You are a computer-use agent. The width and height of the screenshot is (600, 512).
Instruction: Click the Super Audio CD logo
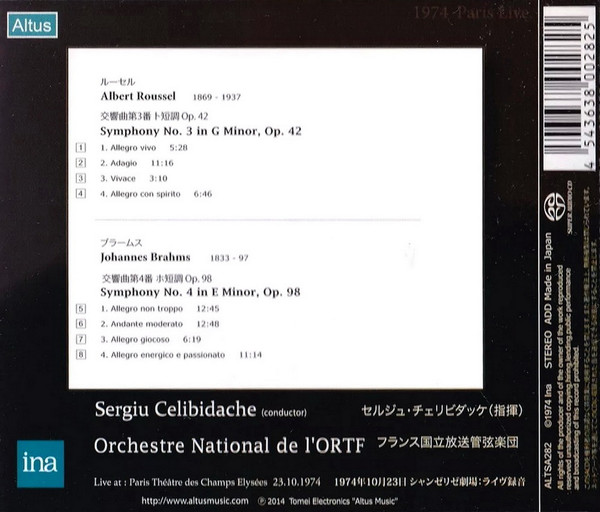558,209
